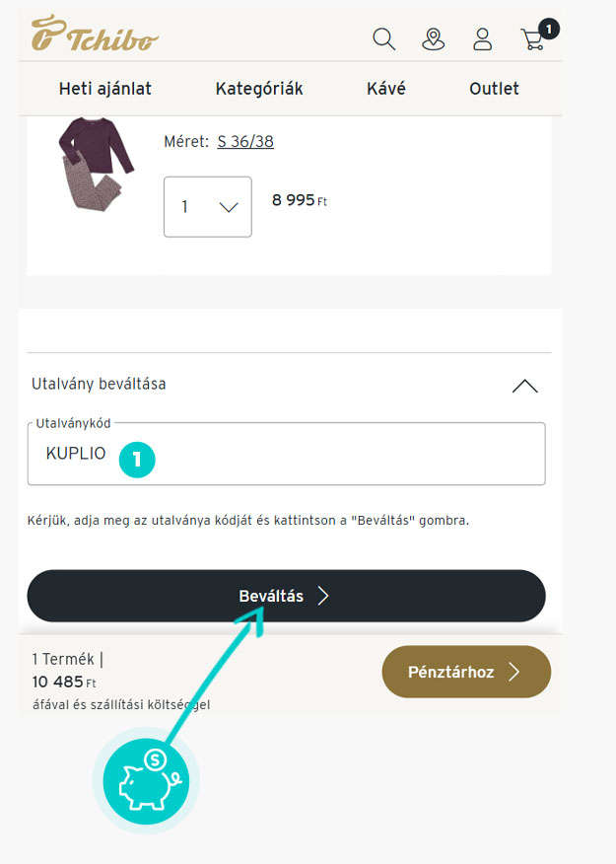Open the Kategóriák menu
The width and height of the screenshot is (616, 864).
[x=259, y=89]
